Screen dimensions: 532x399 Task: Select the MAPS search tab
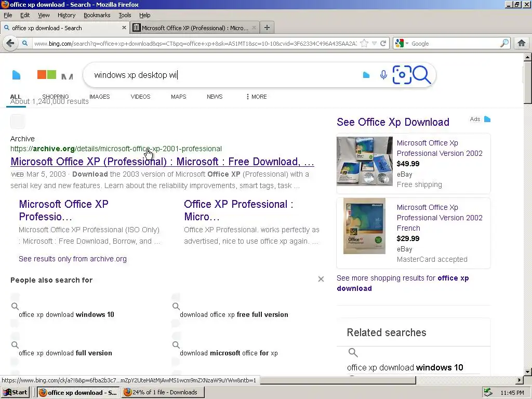[x=179, y=97]
